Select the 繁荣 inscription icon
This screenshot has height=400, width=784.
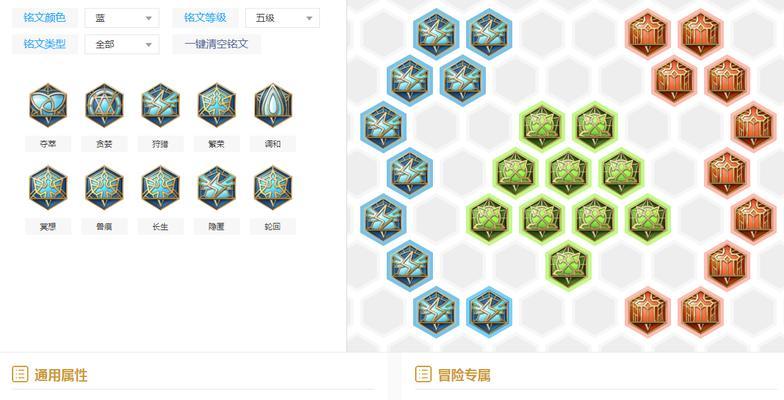[x=216, y=105]
